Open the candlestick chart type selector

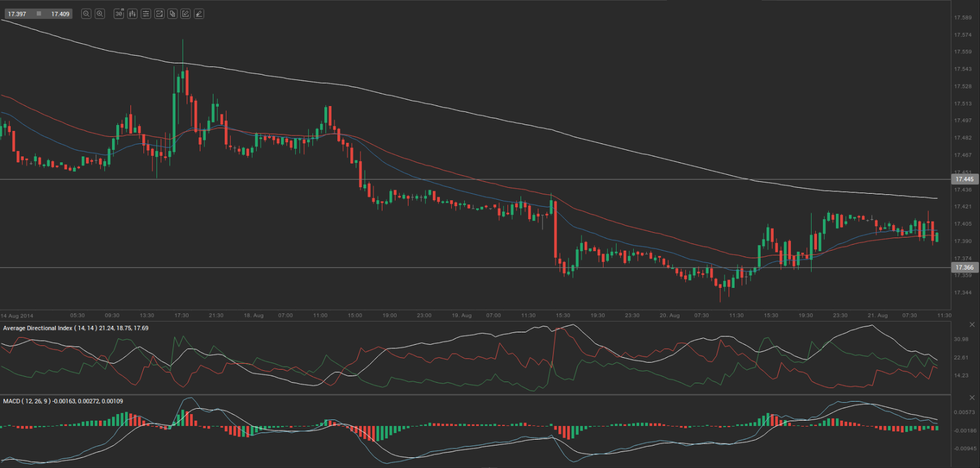[132, 14]
